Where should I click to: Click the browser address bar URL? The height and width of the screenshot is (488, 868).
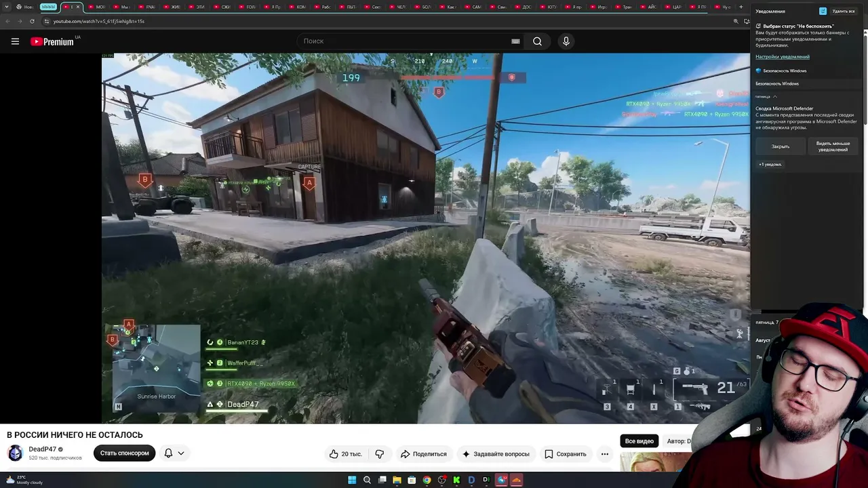tap(99, 21)
